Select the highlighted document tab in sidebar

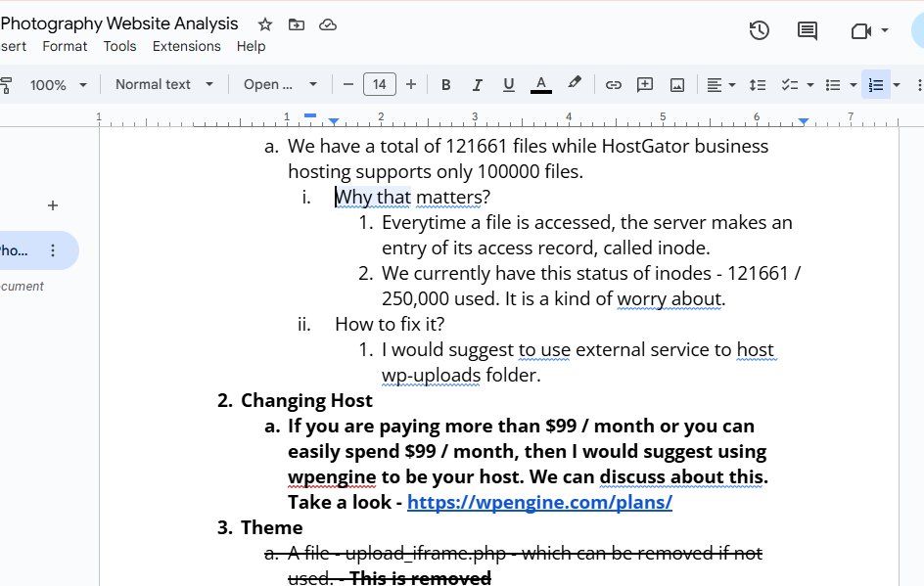coord(35,250)
